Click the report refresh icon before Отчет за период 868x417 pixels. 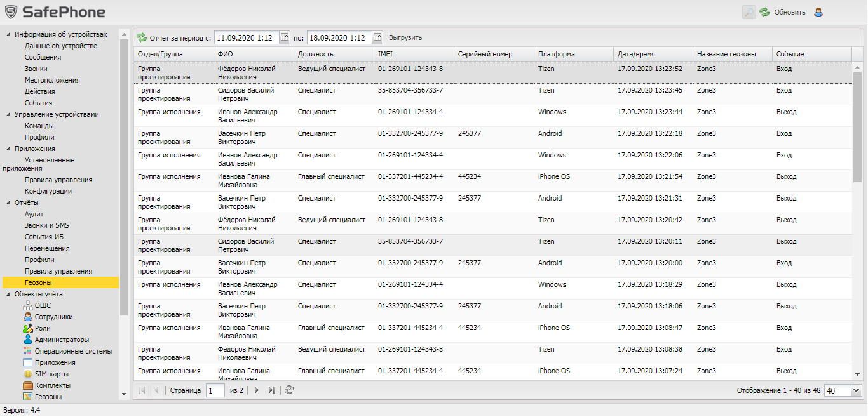[x=141, y=37]
